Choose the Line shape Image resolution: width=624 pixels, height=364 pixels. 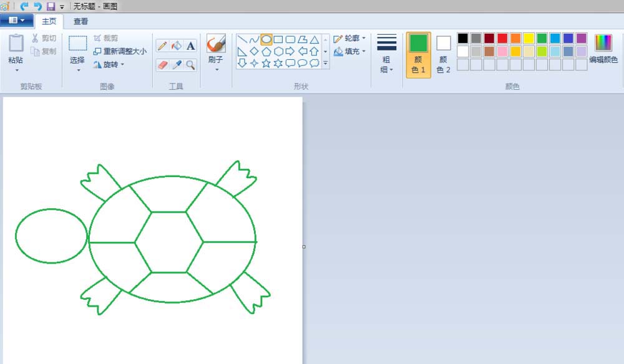click(242, 39)
